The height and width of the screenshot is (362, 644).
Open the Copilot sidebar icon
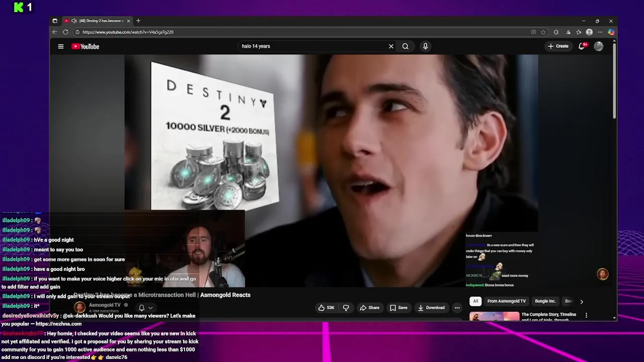tap(611, 32)
